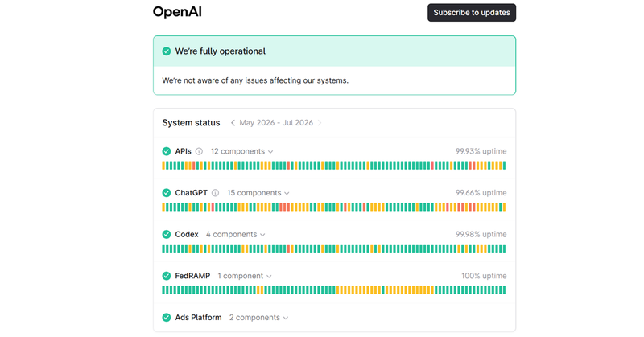
Task: Click the OpenAI logo
Action: click(x=177, y=12)
